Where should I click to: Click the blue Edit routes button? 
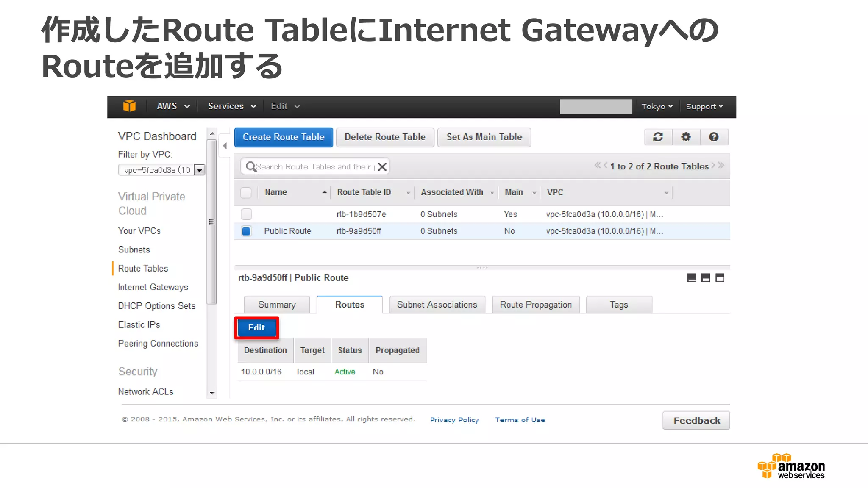tap(256, 328)
